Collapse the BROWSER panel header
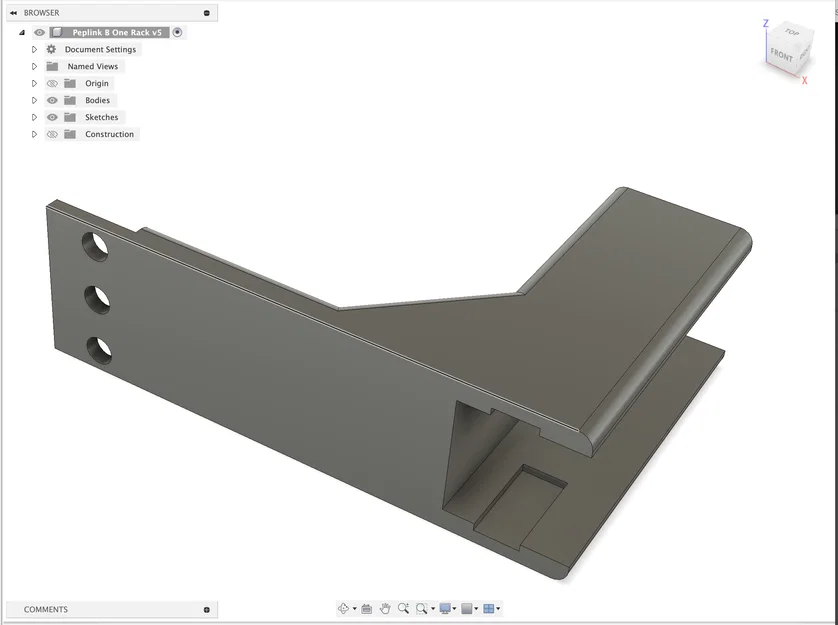Screen dimensions: 838x625 point(13,12)
